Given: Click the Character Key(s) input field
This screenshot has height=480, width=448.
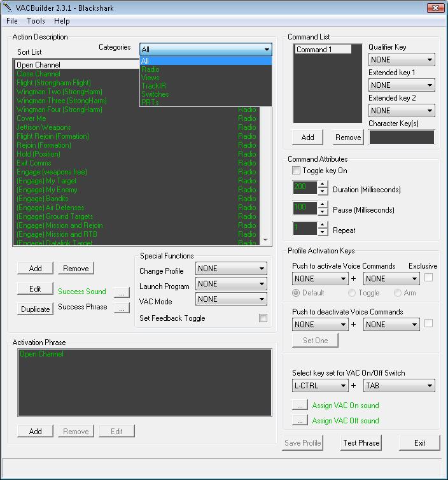Looking at the screenshot, I should 402,137.
